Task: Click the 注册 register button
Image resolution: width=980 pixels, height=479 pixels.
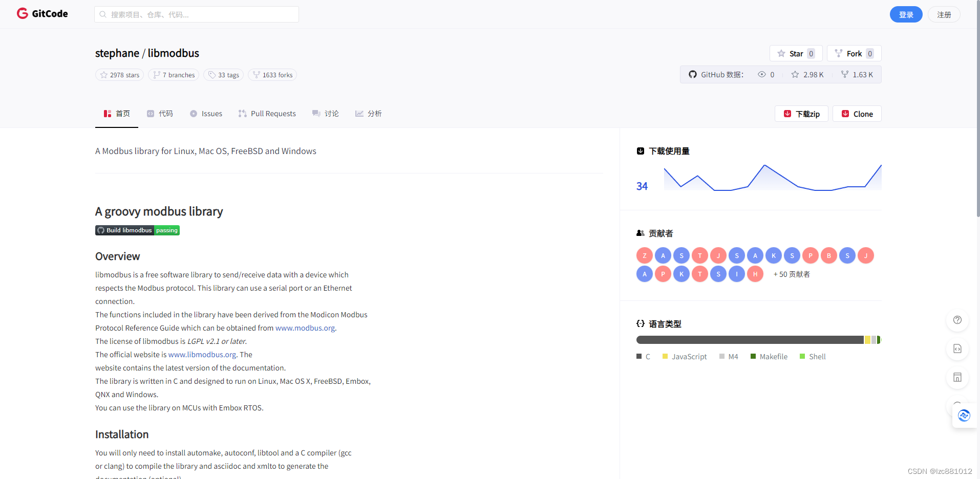Action: point(944,14)
